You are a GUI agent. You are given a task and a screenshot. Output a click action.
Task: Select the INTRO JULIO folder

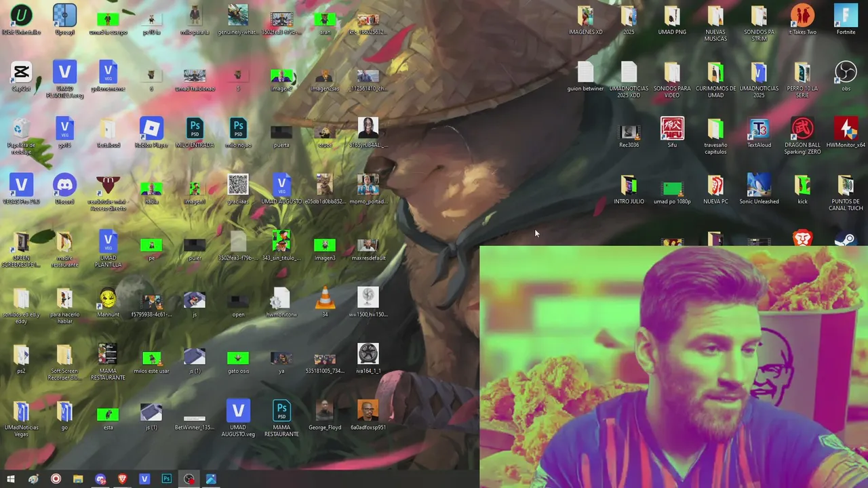[629, 189]
